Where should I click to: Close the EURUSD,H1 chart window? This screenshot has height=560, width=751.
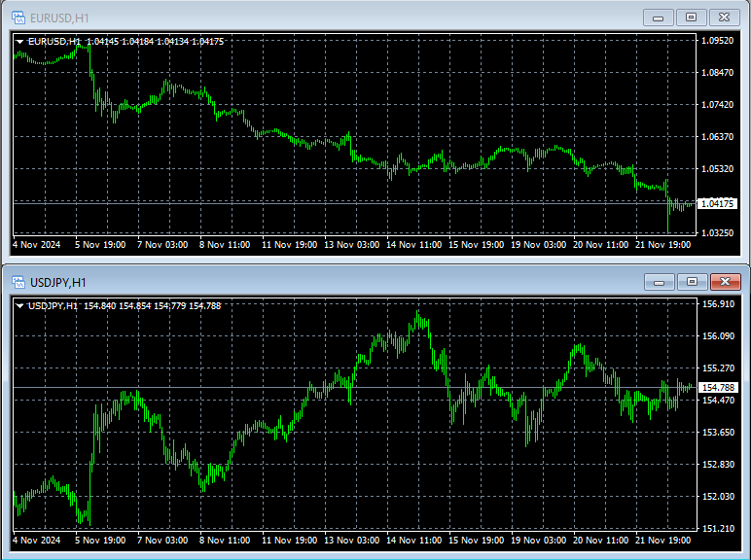pyautogui.click(x=724, y=17)
